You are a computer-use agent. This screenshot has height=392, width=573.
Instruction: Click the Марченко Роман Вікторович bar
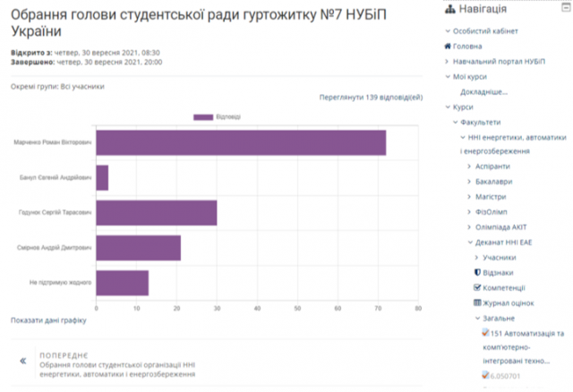pyautogui.click(x=241, y=142)
